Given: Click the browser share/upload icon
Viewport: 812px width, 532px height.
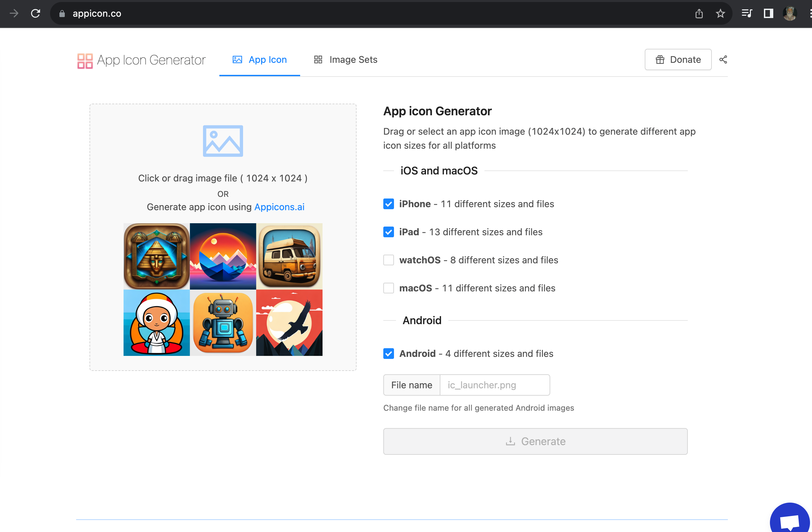Looking at the screenshot, I should click(699, 13).
